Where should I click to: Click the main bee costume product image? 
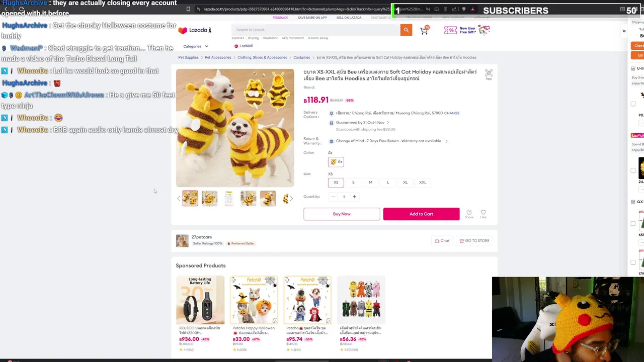point(235,128)
